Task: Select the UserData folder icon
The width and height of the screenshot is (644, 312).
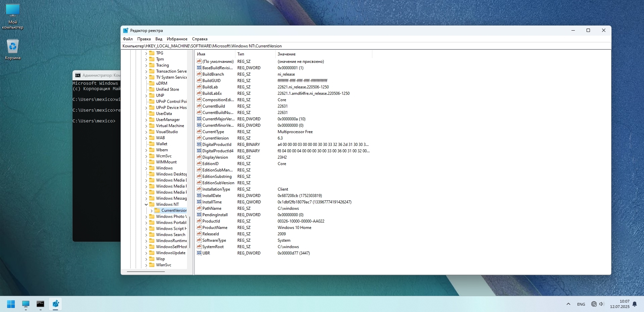Action: pos(152,114)
